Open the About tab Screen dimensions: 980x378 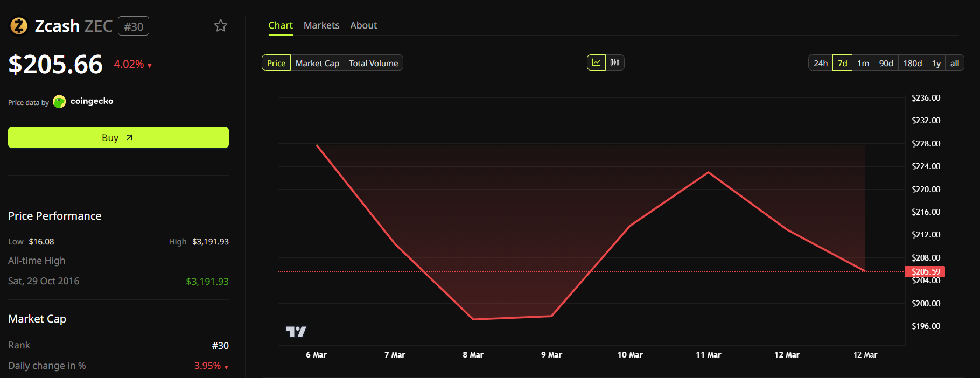click(x=363, y=25)
